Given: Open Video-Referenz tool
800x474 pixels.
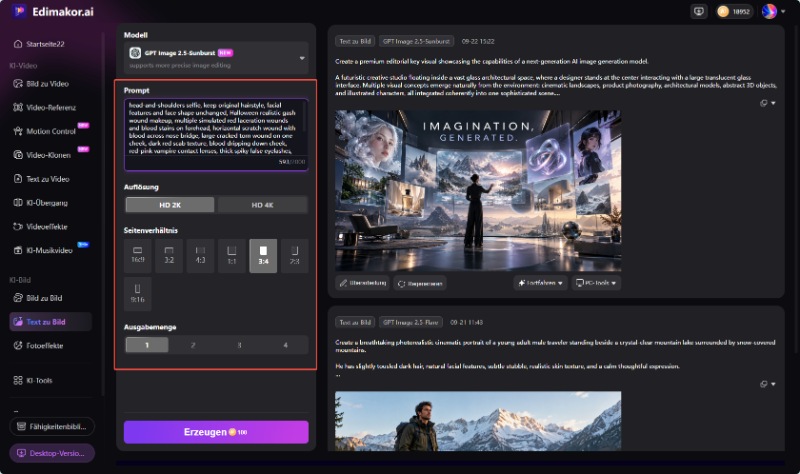Looking at the screenshot, I should pos(44,107).
